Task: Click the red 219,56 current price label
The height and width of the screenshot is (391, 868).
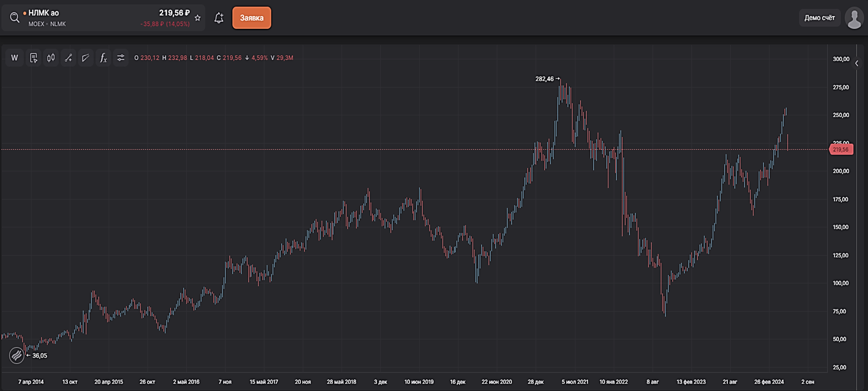Action: (x=841, y=150)
